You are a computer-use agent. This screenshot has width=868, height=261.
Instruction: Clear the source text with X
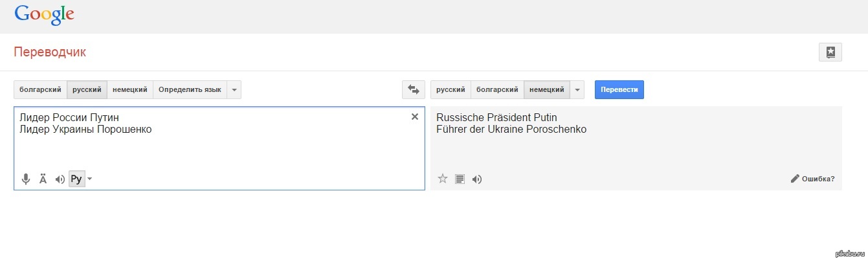click(415, 117)
